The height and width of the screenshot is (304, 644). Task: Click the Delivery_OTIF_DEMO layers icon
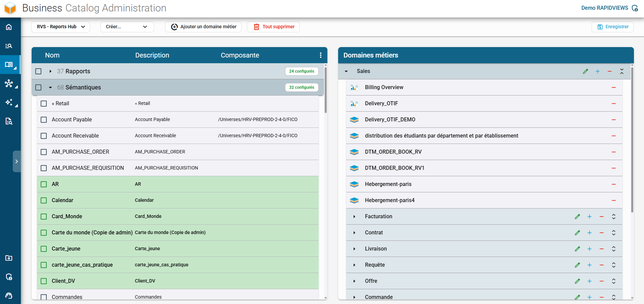tap(354, 120)
